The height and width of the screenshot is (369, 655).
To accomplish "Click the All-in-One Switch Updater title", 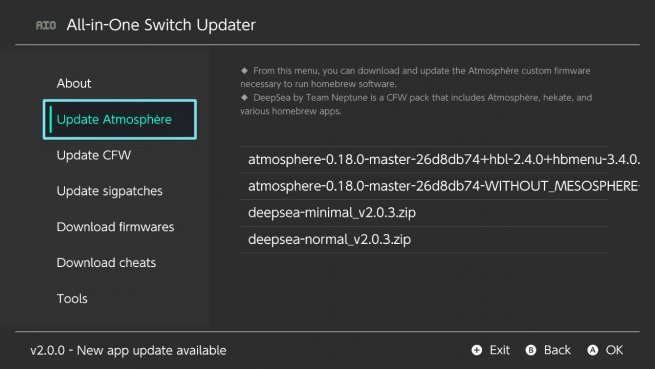I will tap(161, 25).
